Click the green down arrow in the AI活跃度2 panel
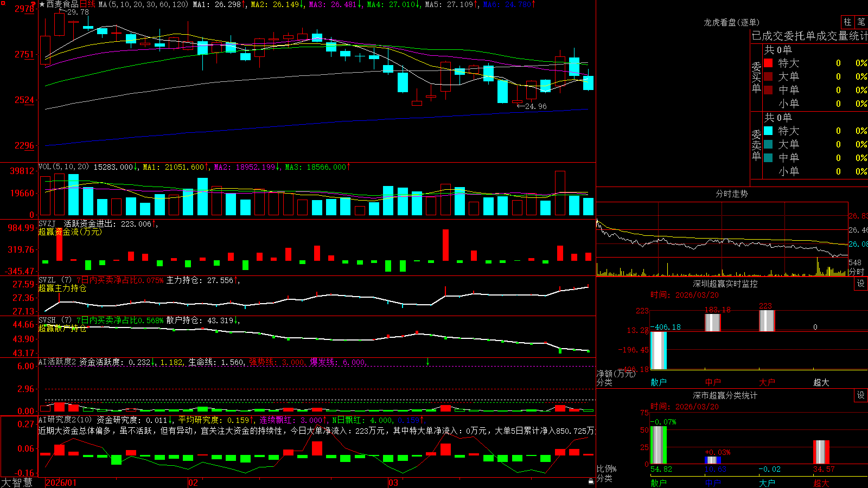This screenshot has height=488, width=868. click(427, 362)
